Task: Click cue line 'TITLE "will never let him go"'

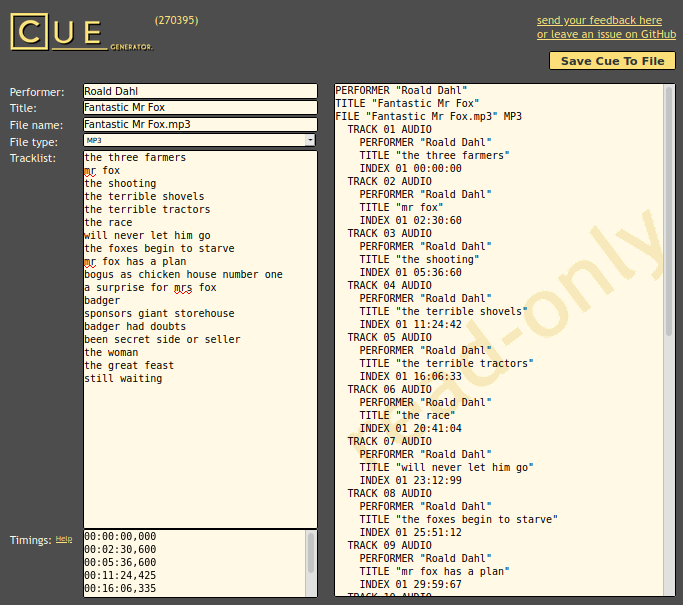Action: [x=446, y=468]
